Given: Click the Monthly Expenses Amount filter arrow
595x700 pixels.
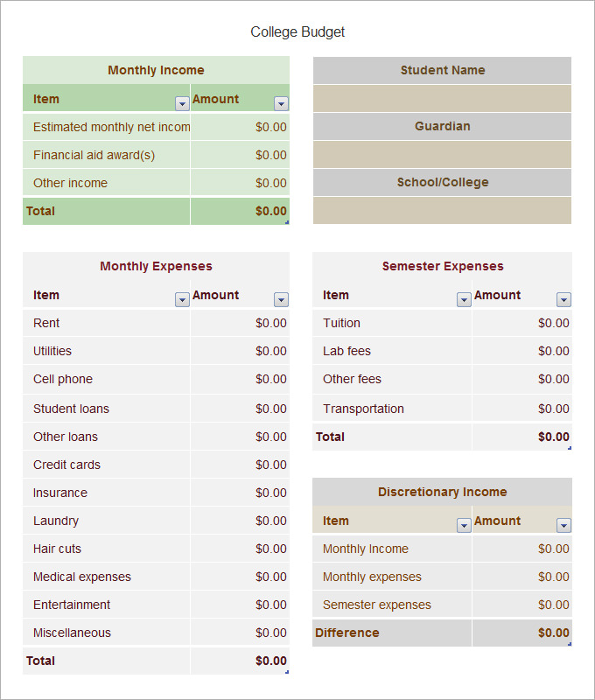Looking at the screenshot, I should tap(281, 298).
